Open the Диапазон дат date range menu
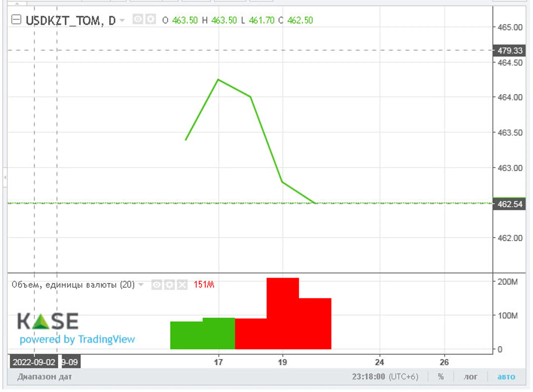Image resolution: width=533 pixels, height=392 pixels. point(45,377)
